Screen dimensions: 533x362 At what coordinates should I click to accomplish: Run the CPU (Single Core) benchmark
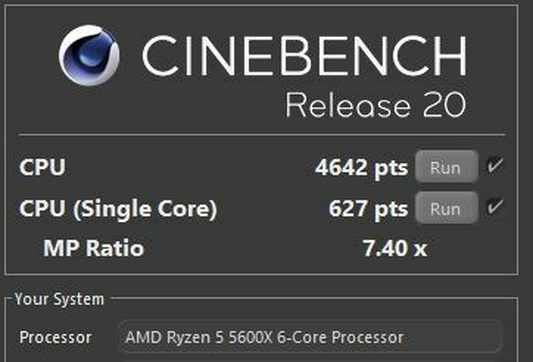click(x=446, y=208)
